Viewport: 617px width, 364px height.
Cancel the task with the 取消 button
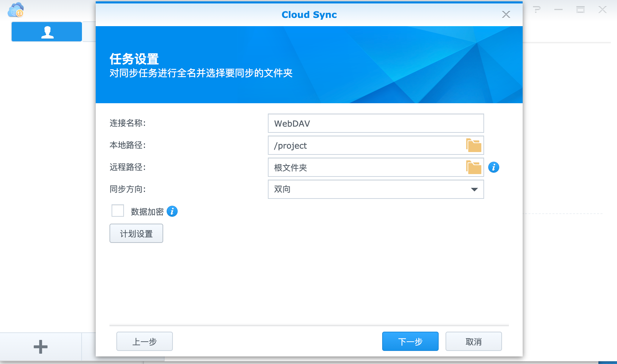pyautogui.click(x=473, y=341)
